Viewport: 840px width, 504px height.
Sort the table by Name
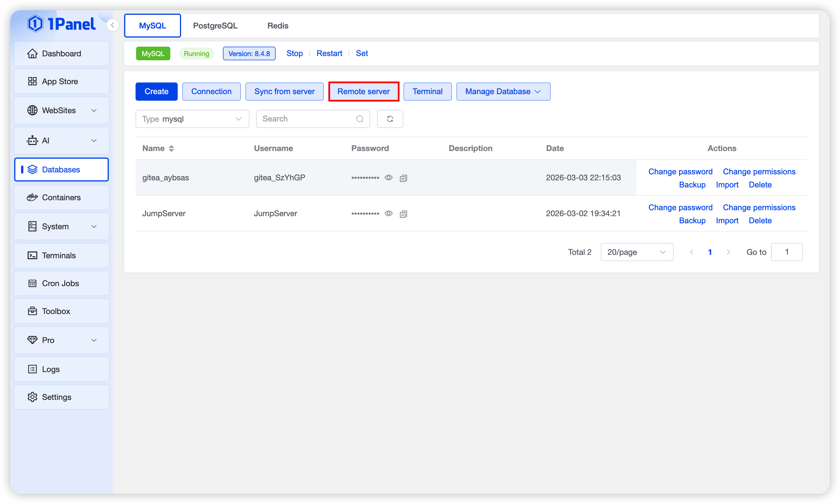(171, 148)
